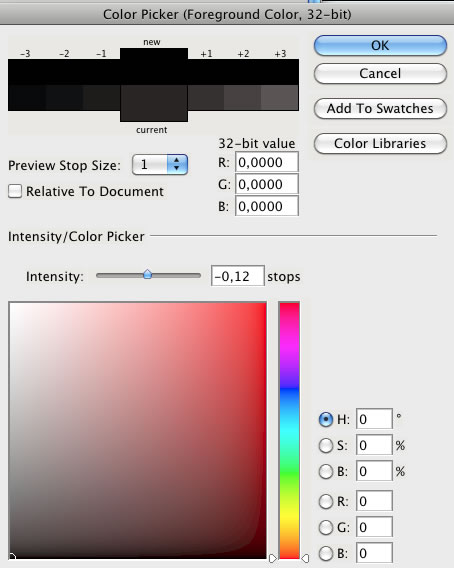Click the Intensity stops input field

[x=238, y=276]
